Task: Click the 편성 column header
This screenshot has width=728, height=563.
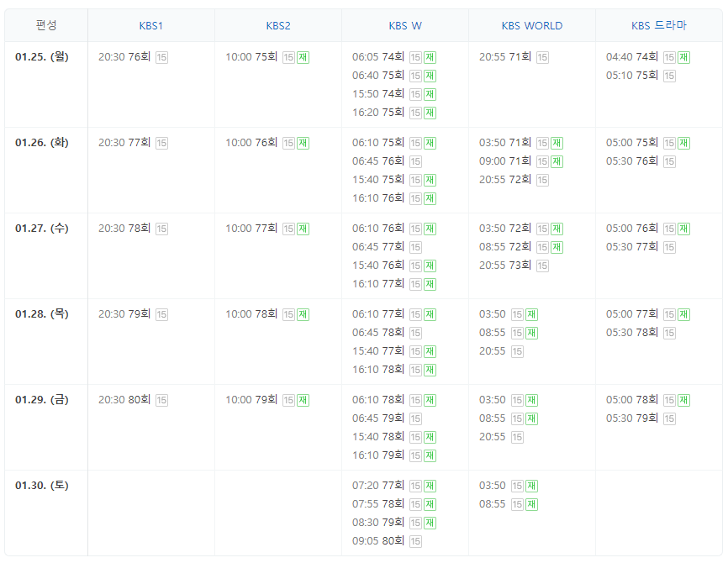Action: click(x=46, y=25)
